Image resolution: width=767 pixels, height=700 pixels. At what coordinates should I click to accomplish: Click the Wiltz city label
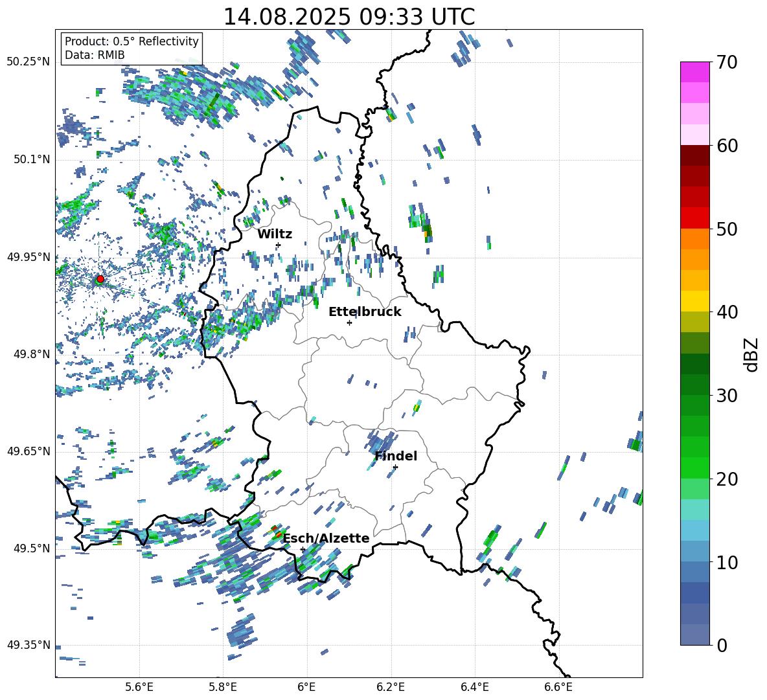[275, 234]
